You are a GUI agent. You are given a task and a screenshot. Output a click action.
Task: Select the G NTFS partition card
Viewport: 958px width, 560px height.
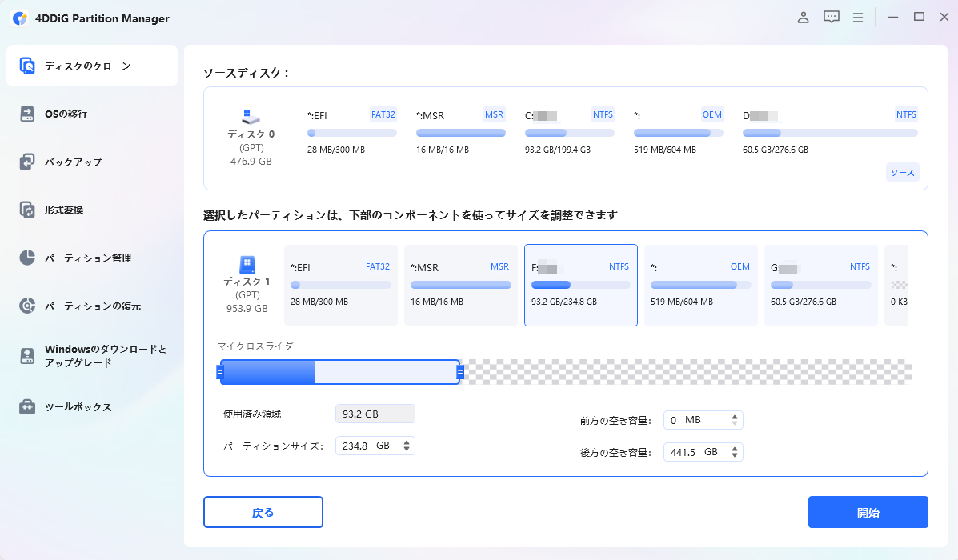click(x=820, y=285)
